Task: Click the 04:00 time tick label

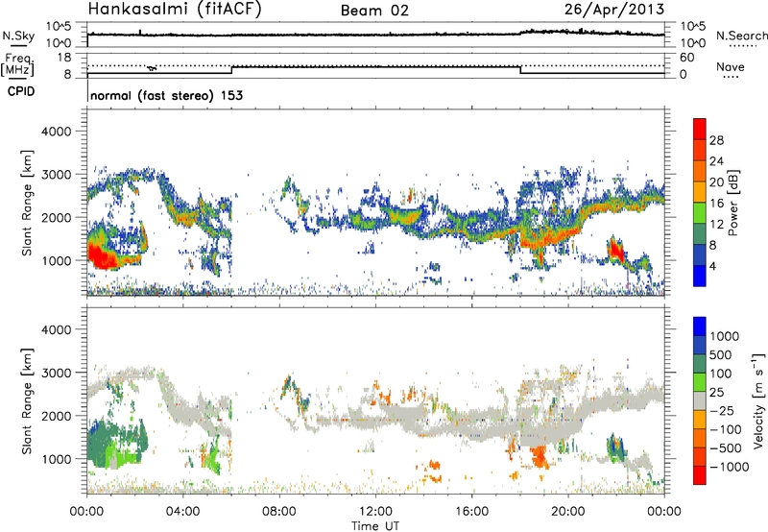Action: click(x=182, y=512)
